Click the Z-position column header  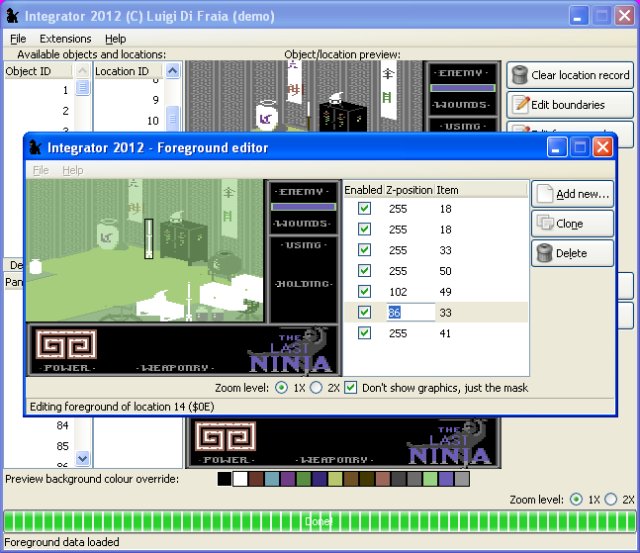point(409,190)
